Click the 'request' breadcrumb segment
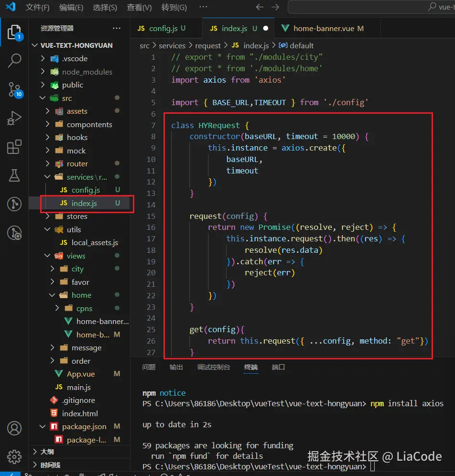 pyautogui.click(x=208, y=45)
